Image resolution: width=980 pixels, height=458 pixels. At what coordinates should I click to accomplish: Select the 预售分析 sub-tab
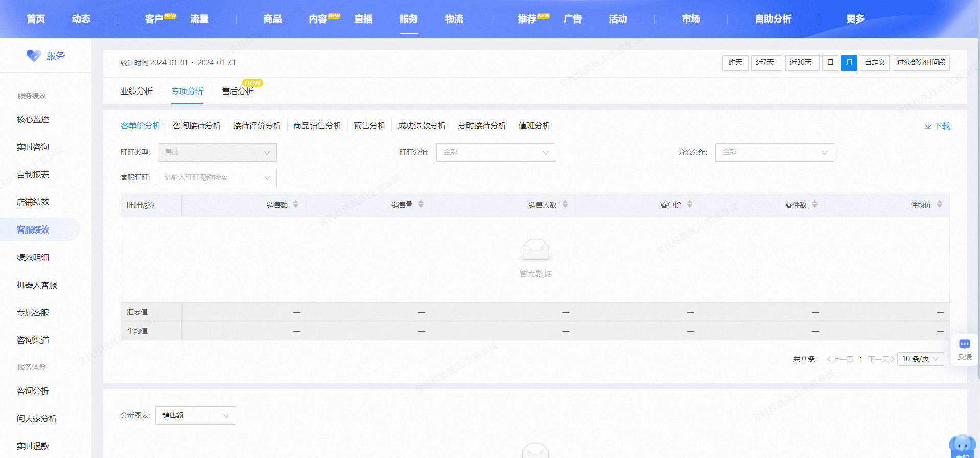coord(369,126)
